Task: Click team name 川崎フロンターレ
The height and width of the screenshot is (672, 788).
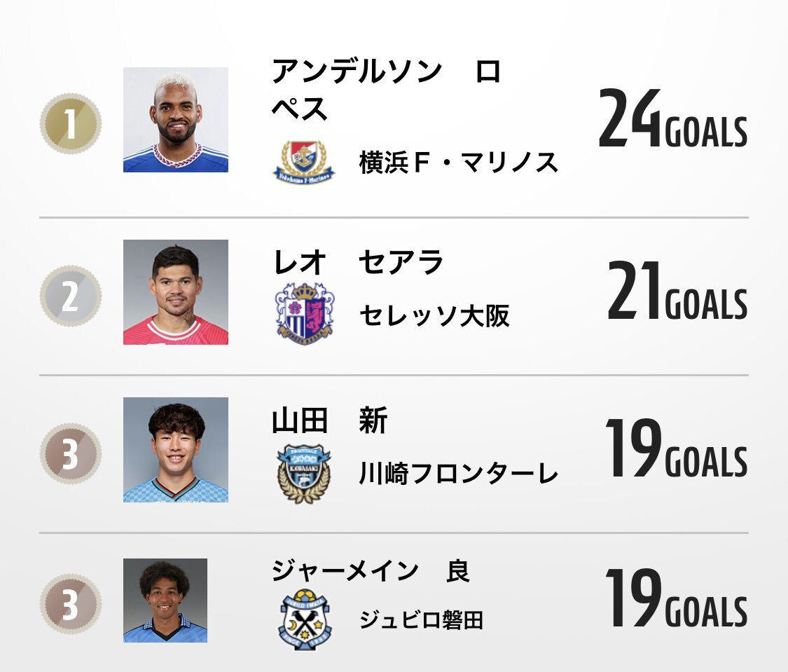Action: pyautogui.click(x=458, y=474)
